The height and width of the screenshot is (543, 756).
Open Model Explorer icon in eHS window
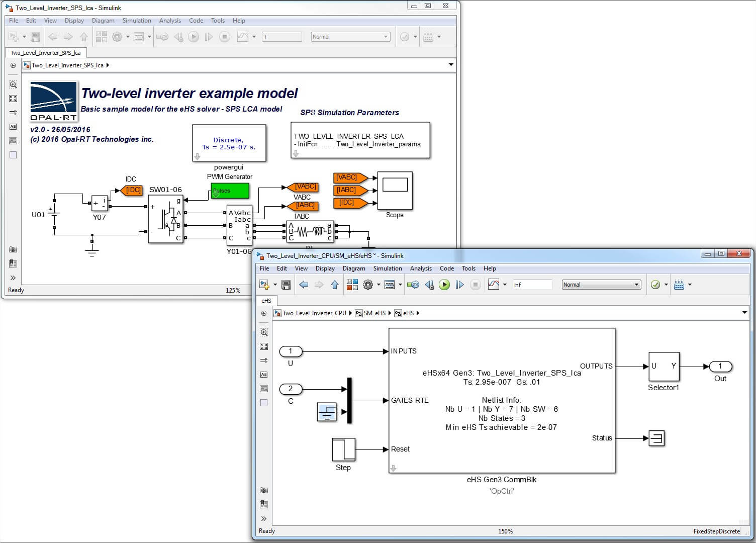(390, 285)
